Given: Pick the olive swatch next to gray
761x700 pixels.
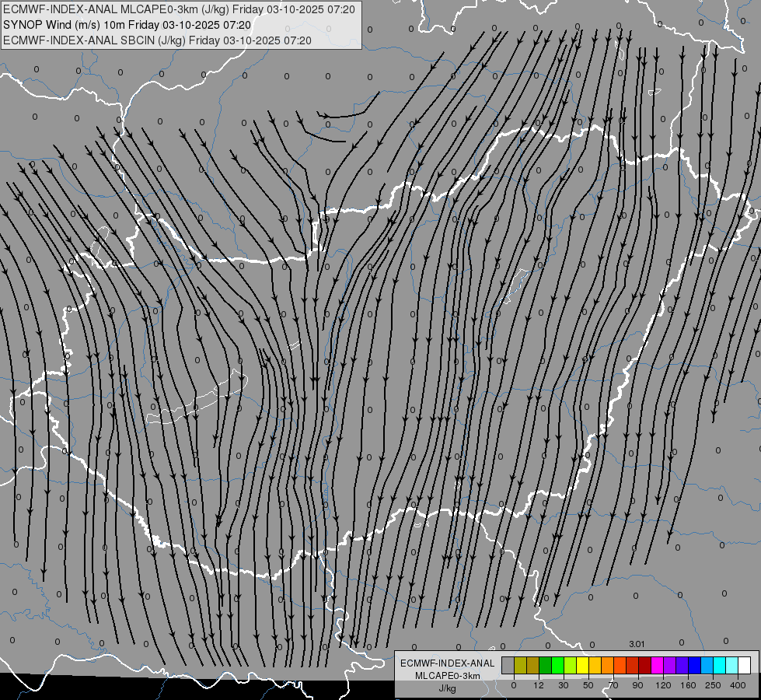Looking at the screenshot, I should click(520, 665).
